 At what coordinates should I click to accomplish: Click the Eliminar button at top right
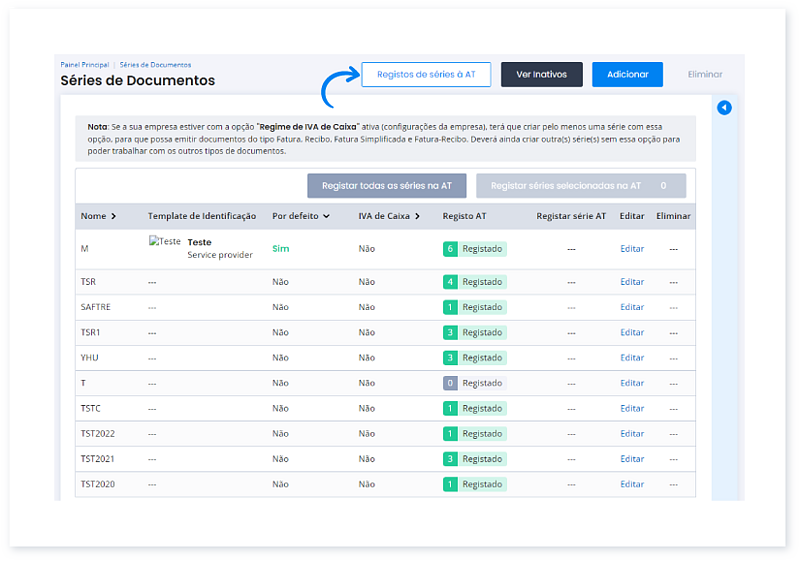pyautogui.click(x=704, y=75)
